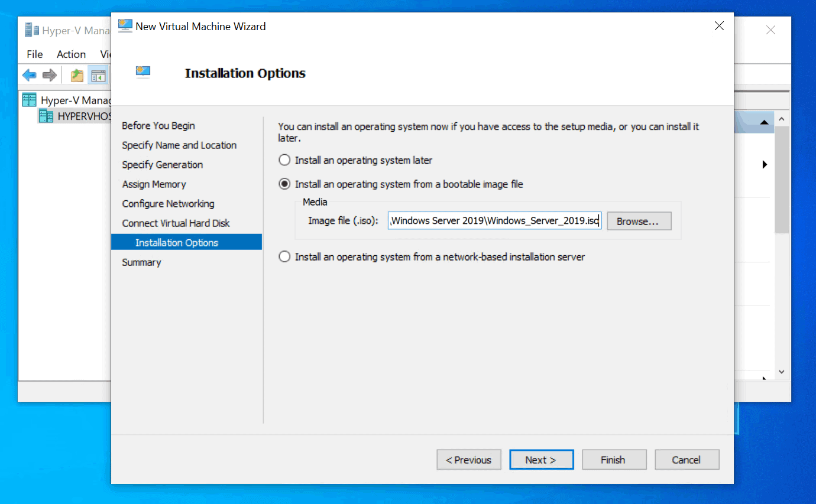The width and height of the screenshot is (816, 504).
Task: Select Install an operating system later
Action: click(284, 160)
